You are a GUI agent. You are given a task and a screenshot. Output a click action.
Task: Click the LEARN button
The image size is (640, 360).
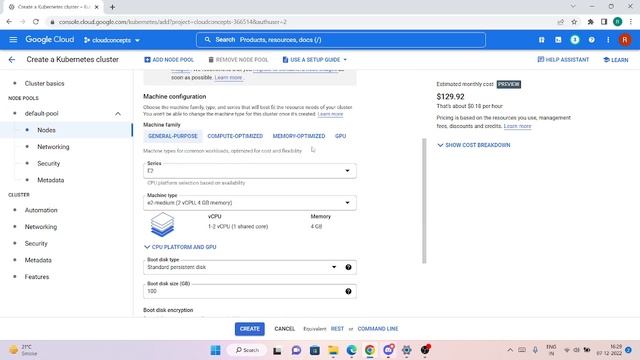(x=616, y=60)
